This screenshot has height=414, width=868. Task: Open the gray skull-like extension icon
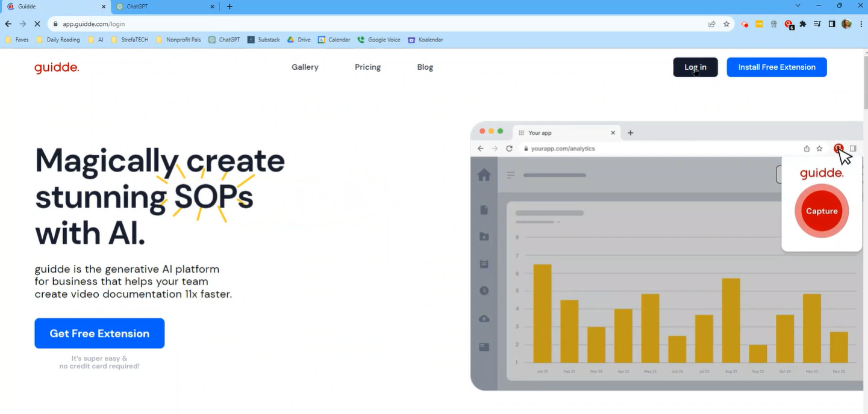774,24
